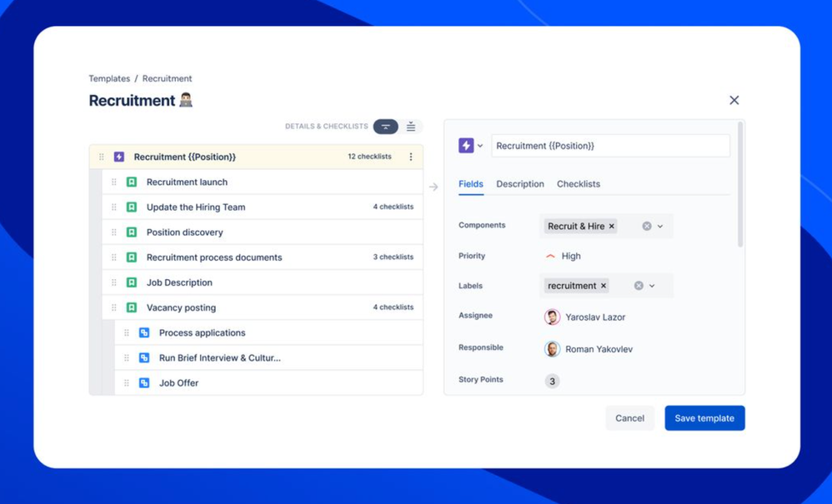The height and width of the screenshot is (504, 832).
Task: Remove the recruitment label tag
Action: 604,286
